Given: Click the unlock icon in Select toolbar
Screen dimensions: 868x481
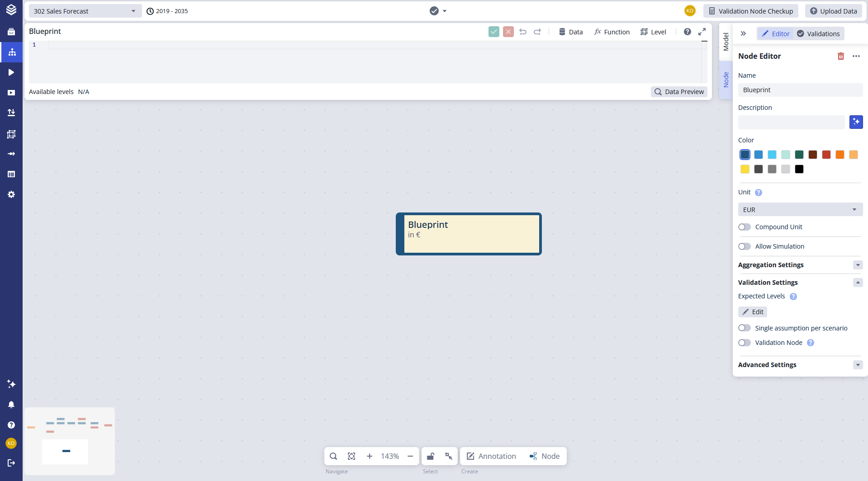Looking at the screenshot, I should click(431, 456).
